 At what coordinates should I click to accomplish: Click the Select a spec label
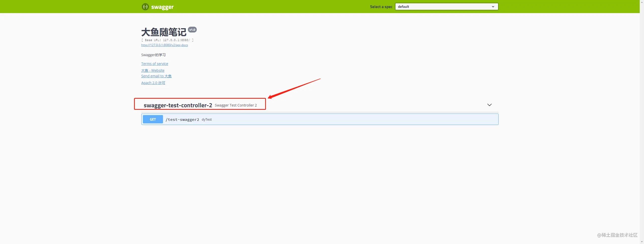(381, 7)
